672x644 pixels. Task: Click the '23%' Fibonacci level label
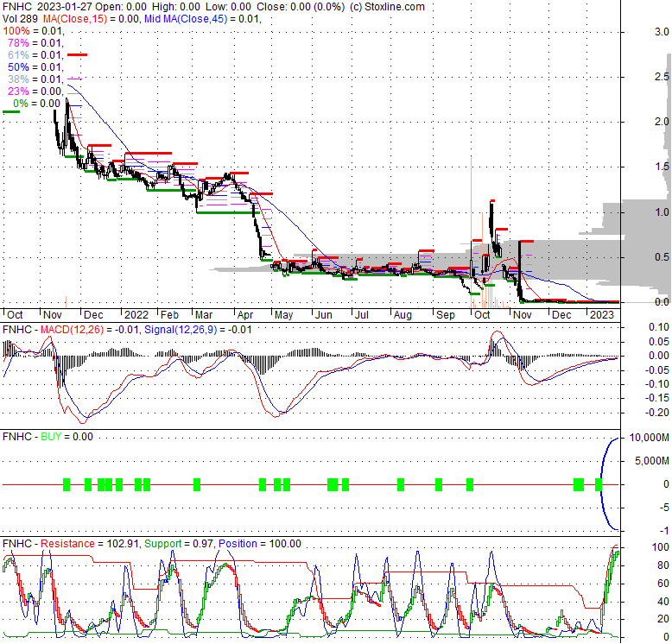[18, 92]
